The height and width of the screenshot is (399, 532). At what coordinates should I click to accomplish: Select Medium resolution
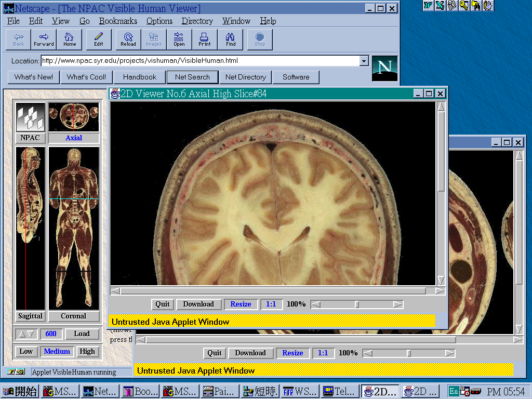[57, 352]
